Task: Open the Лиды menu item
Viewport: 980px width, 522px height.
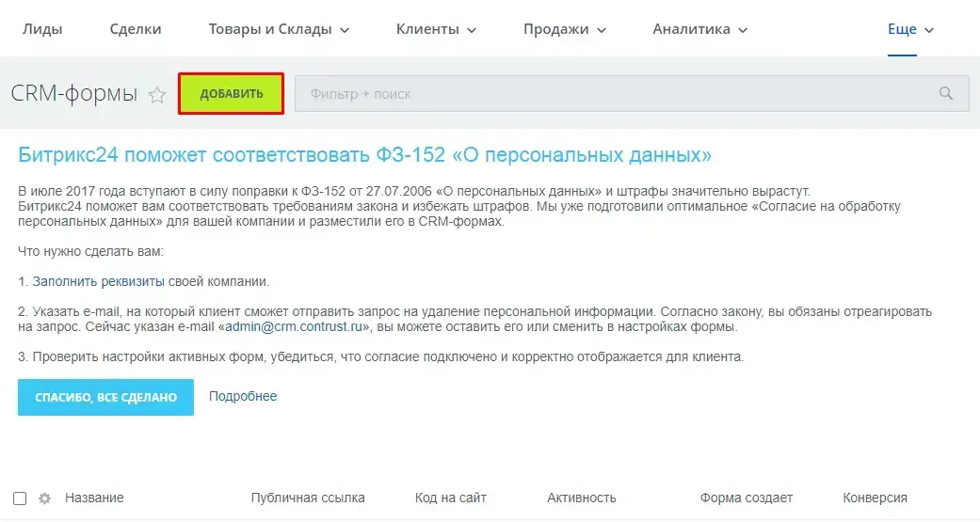Action: coord(42,29)
